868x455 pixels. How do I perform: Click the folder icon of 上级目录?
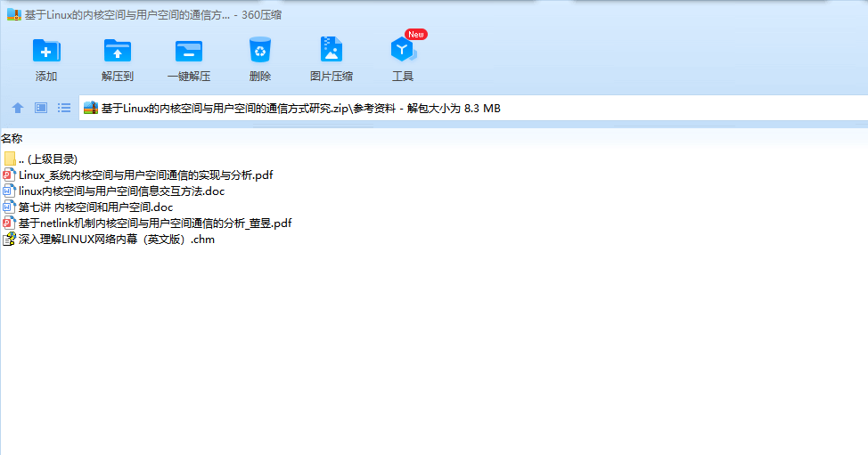[10, 159]
